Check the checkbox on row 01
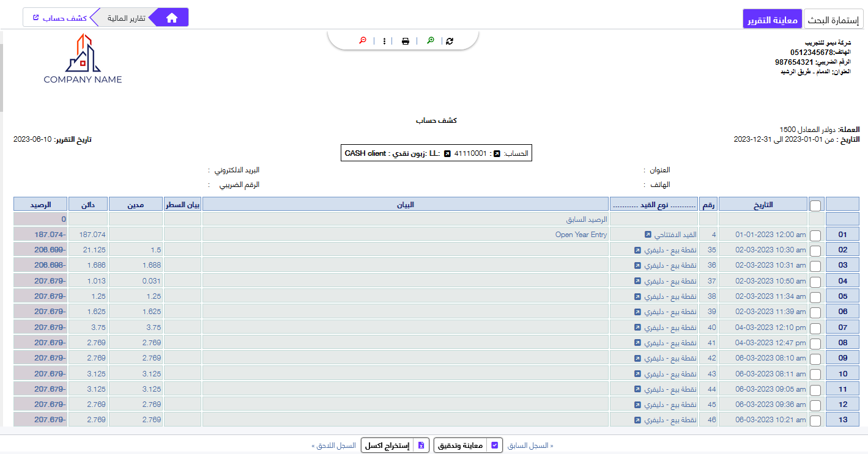The width and height of the screenshot is (868, 454). click(815, 234)
